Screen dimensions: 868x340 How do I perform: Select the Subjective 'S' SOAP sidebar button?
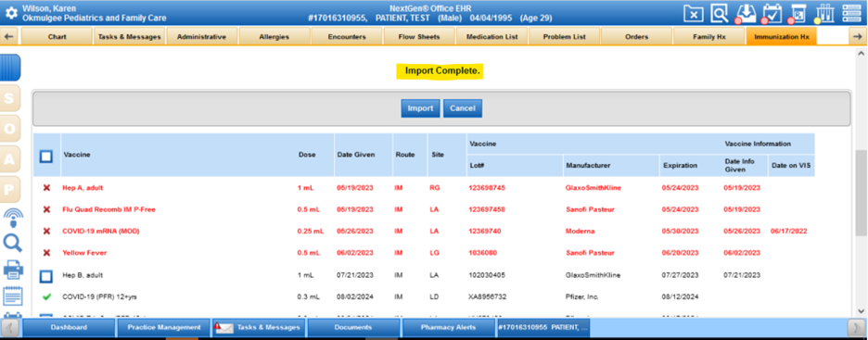(x=9, y=98)
